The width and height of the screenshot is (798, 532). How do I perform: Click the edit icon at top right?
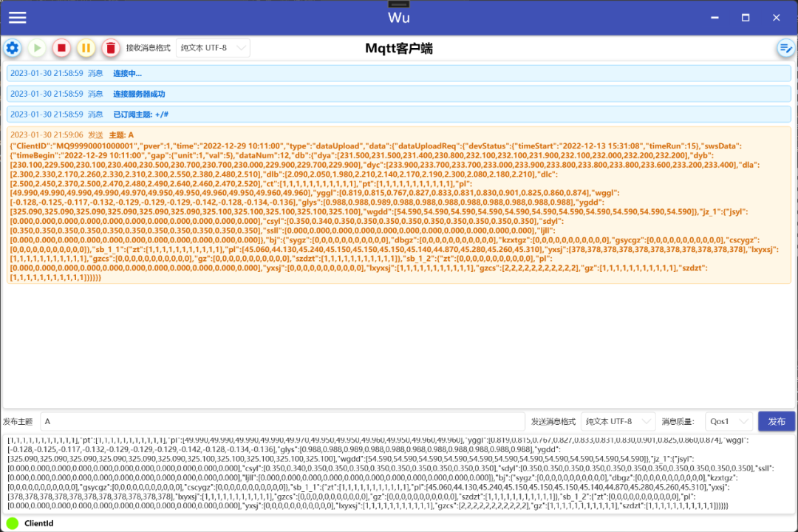(x=785, y=47)
